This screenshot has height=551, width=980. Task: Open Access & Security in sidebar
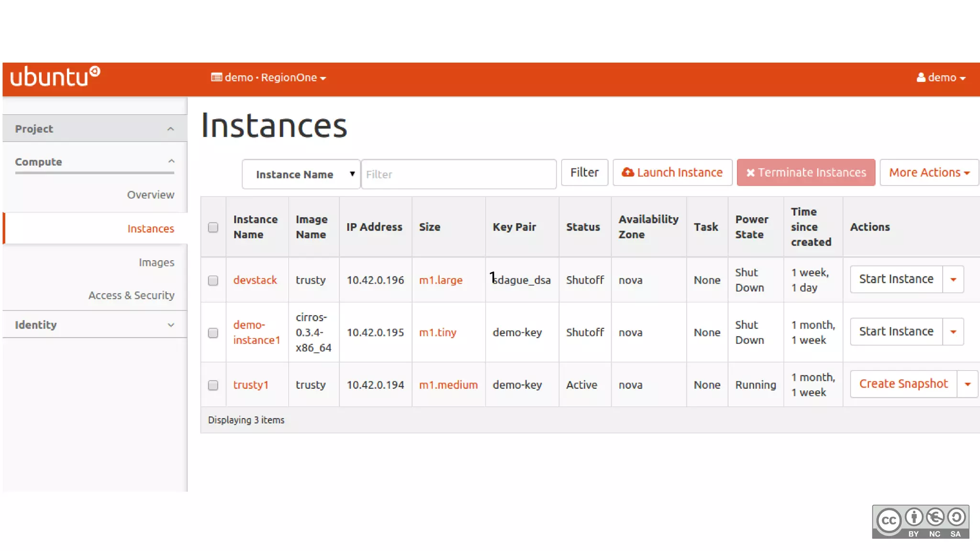point(131,296)
